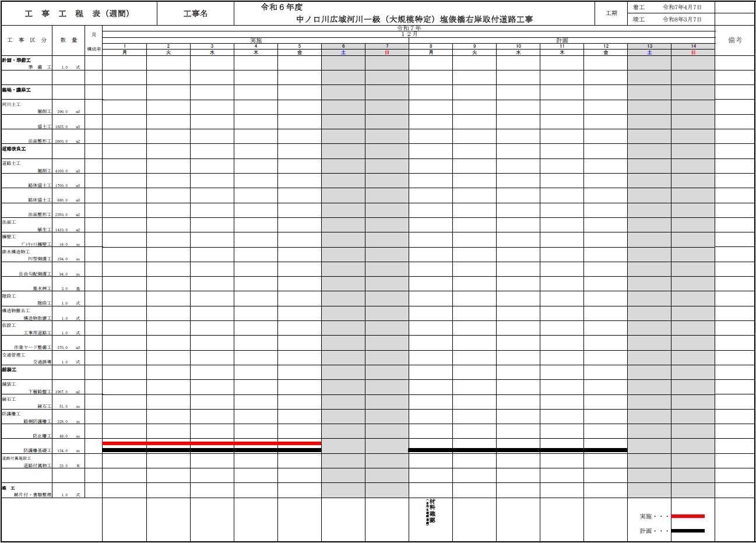The height and width of the screenshot is (543, 756).
Task: Select the 12月 month header
Action: (x=409, y=34)
